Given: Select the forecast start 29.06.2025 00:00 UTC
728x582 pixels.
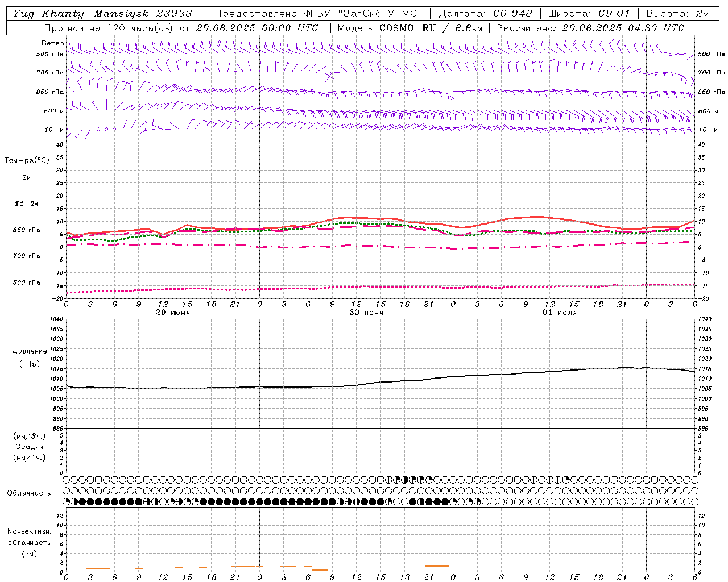Looking at the screenshot, I should click(x=257, y=28).
